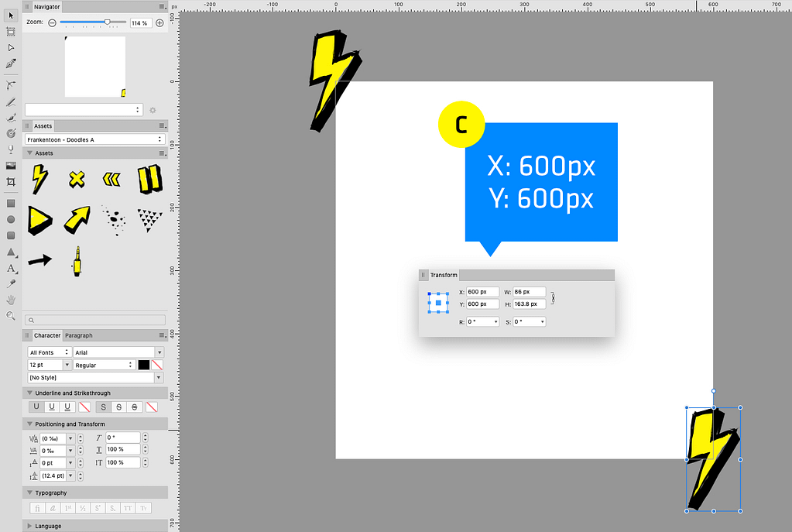The height and width of the screenshot is (532, 792).
Task: Toggle double underline style
Action: (x=67, y=406)
